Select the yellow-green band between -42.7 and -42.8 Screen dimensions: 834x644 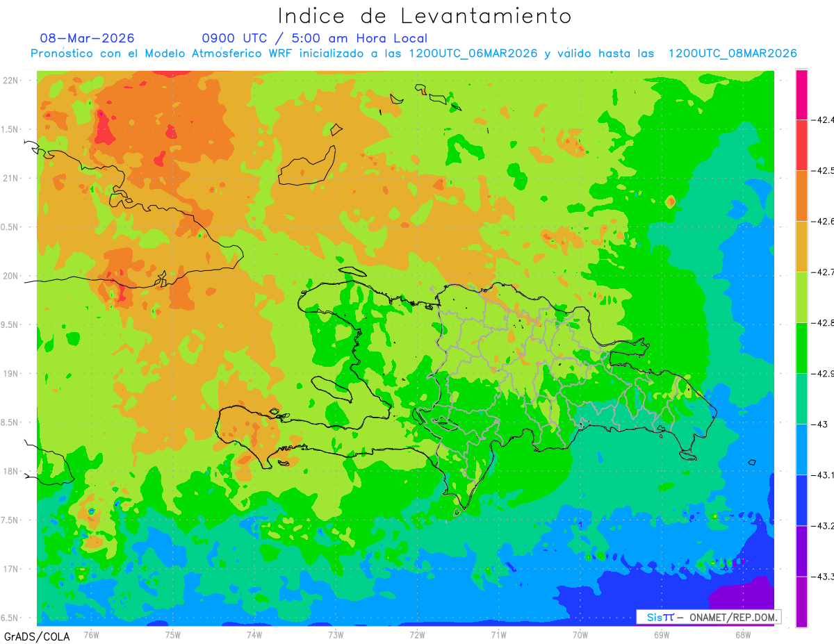pos(801,297)
